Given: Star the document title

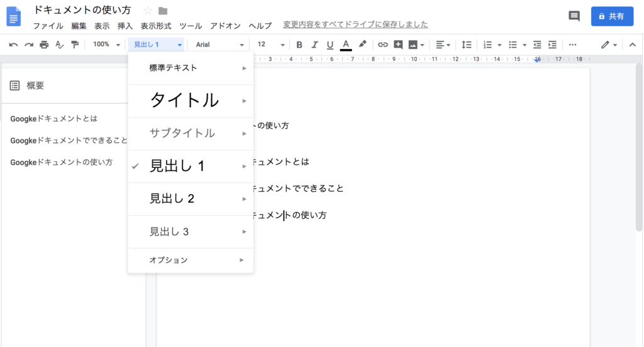Looking at the screenshot, I should [x=148, y=11].
